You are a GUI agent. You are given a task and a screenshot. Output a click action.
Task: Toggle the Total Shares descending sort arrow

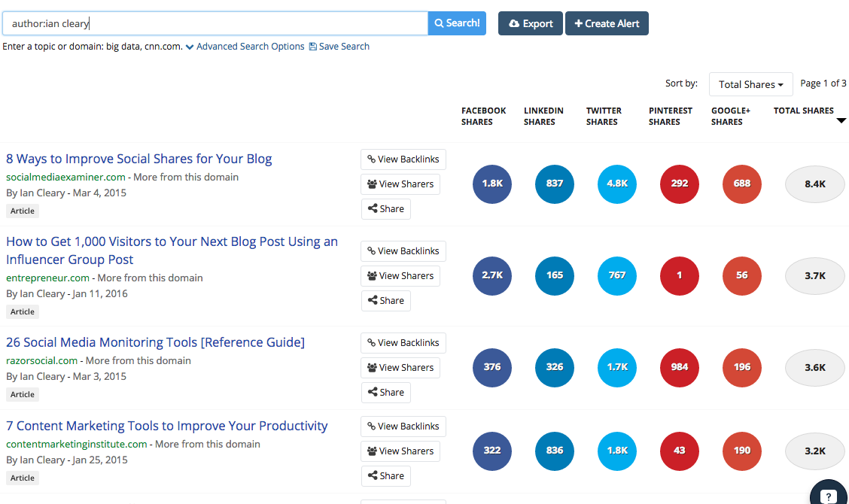click(841, 120)
